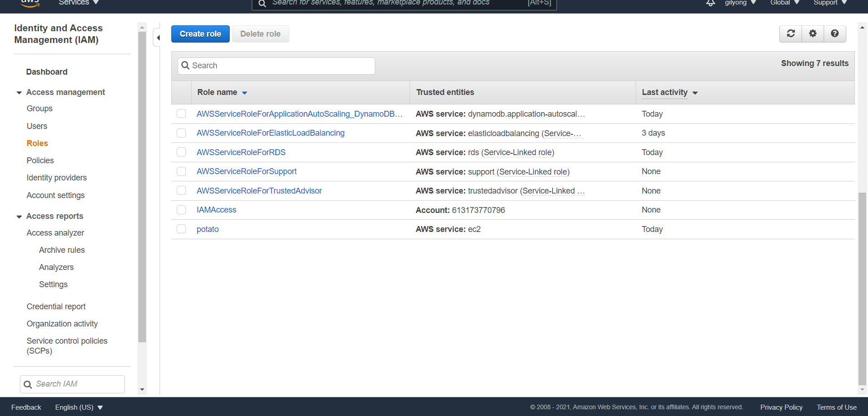Click the 'Account: 613173770796' cell
868x416 pixels.
tap(460, 210)
